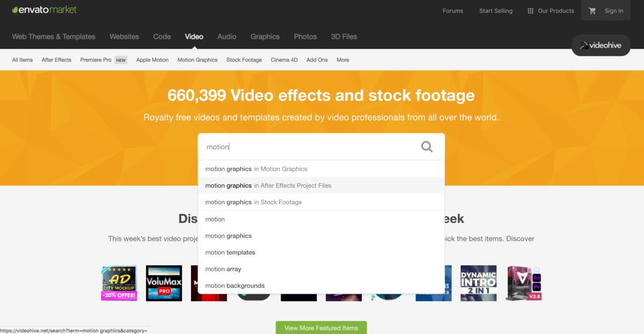Select the plain "motion graphics" suggestion
644x334 pixels.
coord(321,236)
